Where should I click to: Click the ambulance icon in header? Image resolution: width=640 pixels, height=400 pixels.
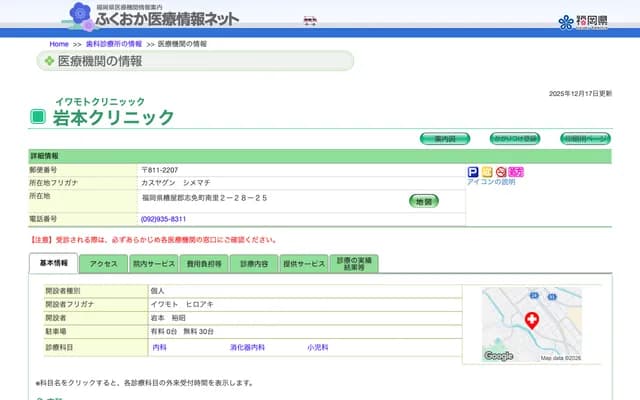(x=311, y=20)
